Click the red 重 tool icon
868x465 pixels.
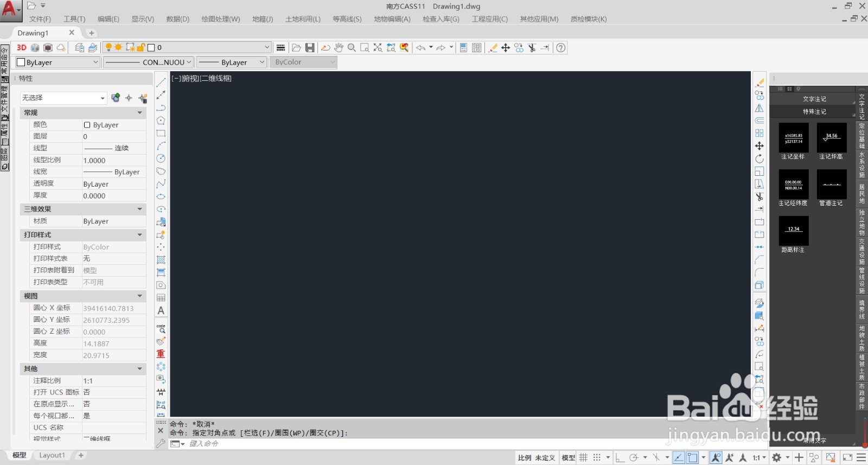pos(161,354)
